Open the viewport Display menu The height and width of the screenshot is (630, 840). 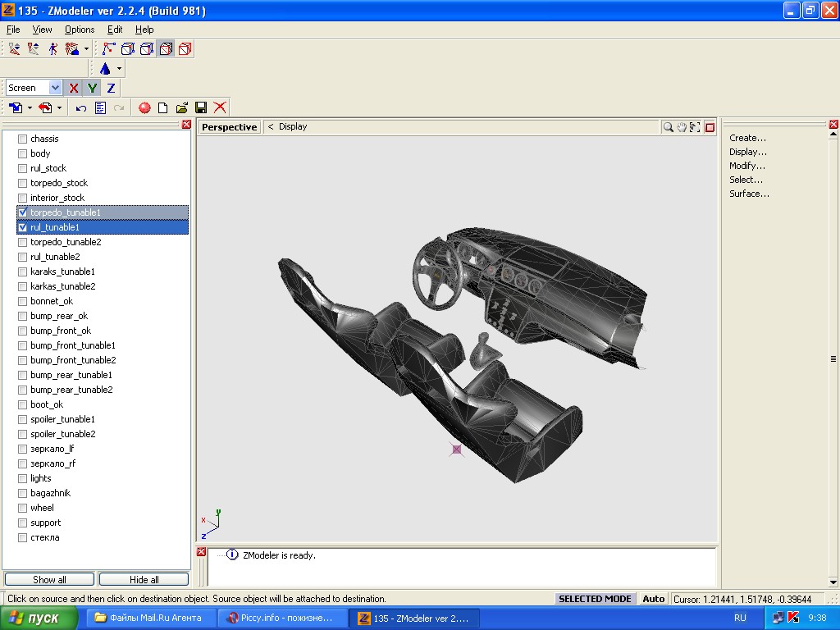coord(293,126)
